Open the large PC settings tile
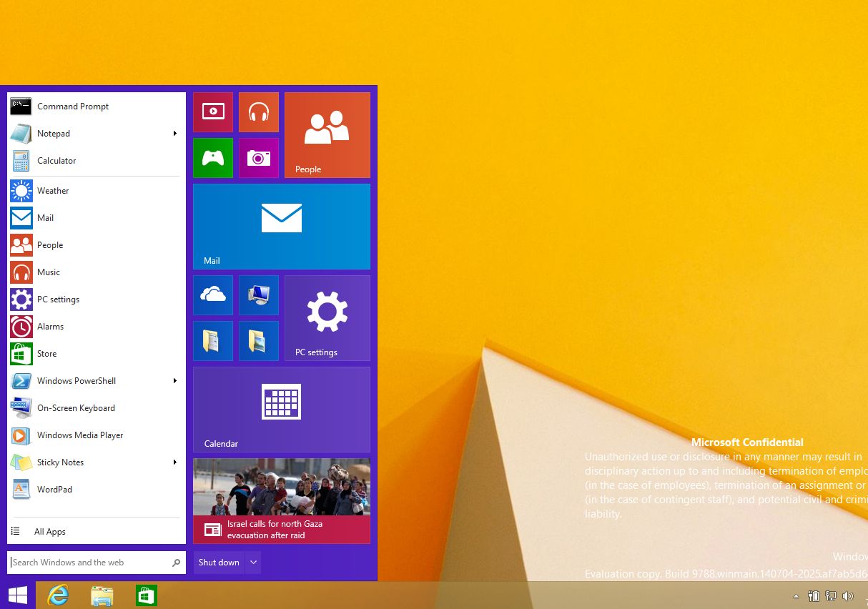 coord(327,318)
